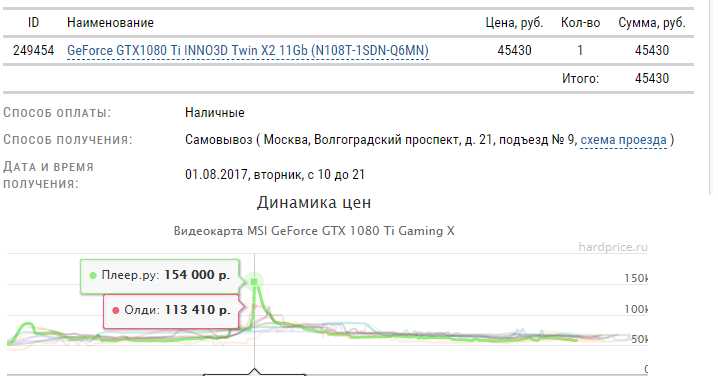Click the Способ получения label
This screenshot has width=718, height=385.
click(x=68, y=140)
